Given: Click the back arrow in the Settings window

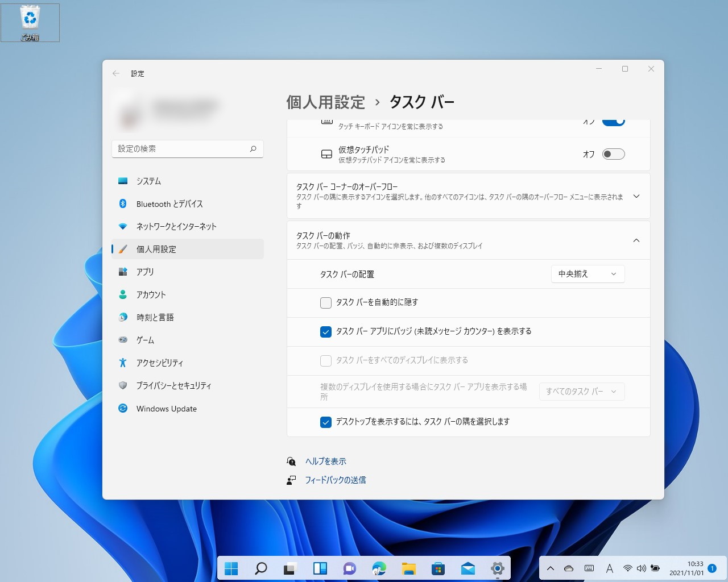Looking at the screenshot, I should point(115,73).
